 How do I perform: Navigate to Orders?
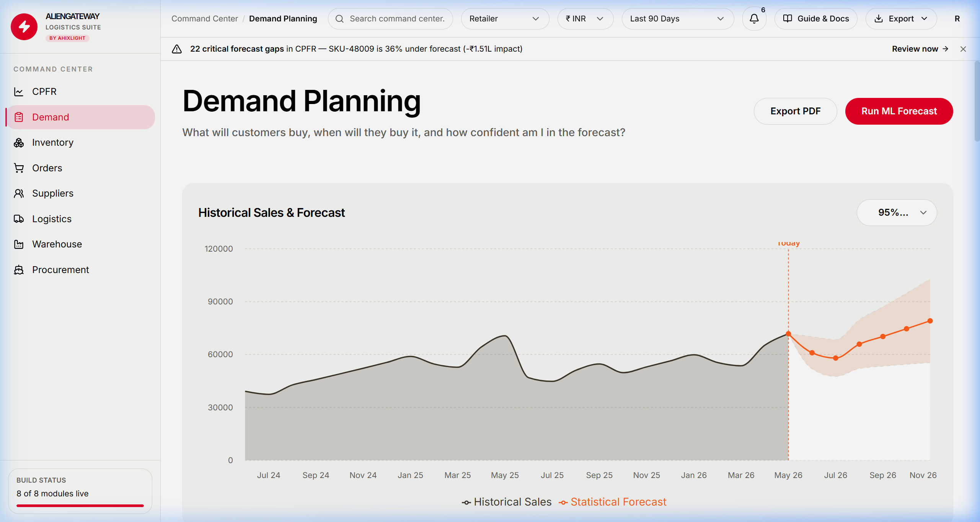80,168
